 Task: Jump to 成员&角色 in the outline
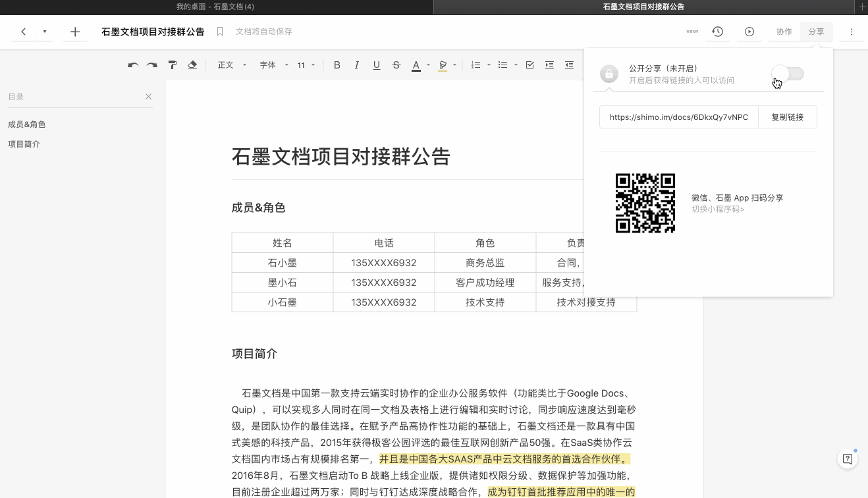coord(27,124)
